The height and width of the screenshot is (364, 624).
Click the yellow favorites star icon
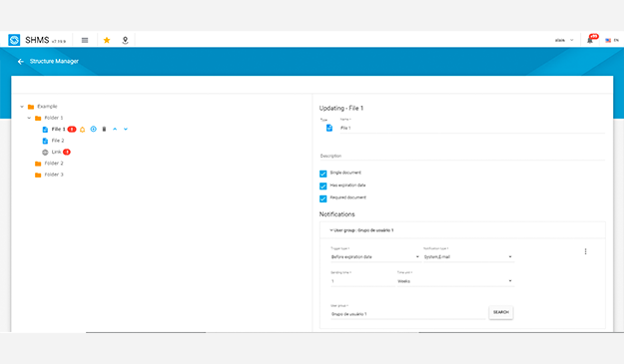coord(107,40)
